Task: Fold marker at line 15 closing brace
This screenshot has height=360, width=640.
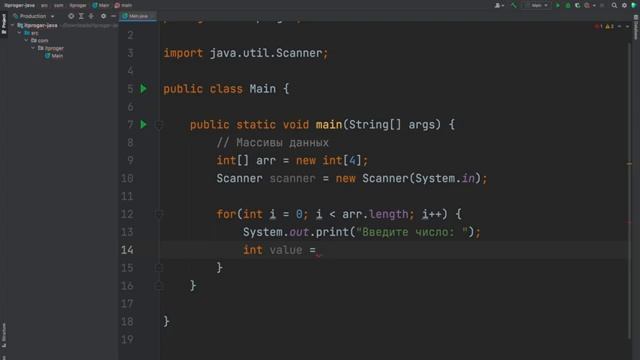Action: tap(159, 268)
